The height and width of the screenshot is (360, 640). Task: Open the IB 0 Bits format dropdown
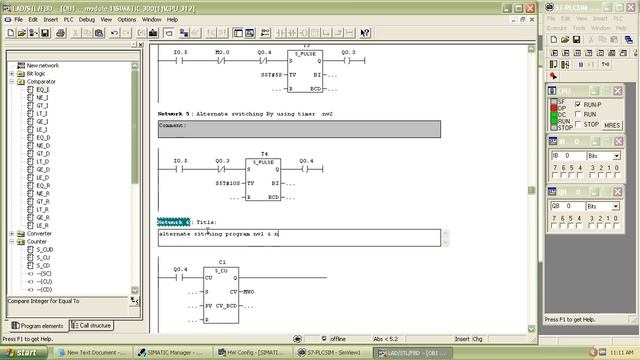(x=616, y=156)
